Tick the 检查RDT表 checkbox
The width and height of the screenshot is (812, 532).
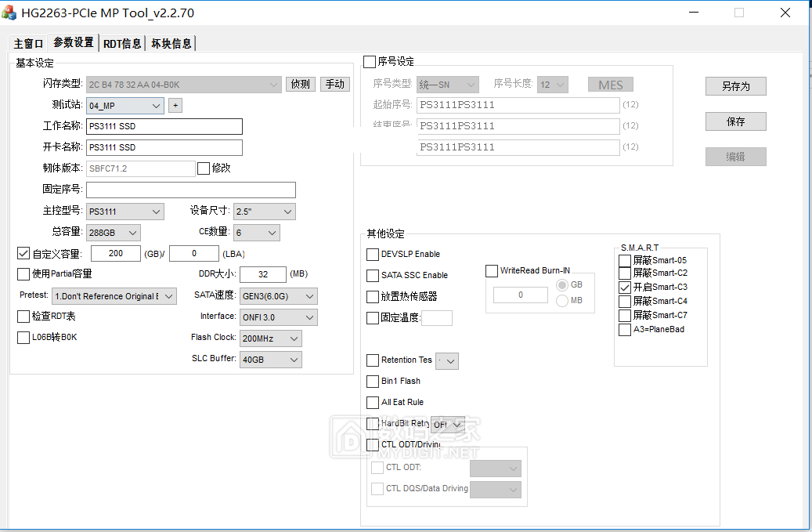point(23,316)
